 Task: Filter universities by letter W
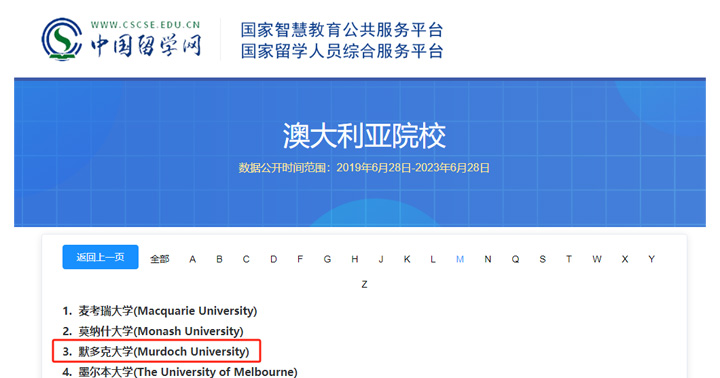[596, 259]
